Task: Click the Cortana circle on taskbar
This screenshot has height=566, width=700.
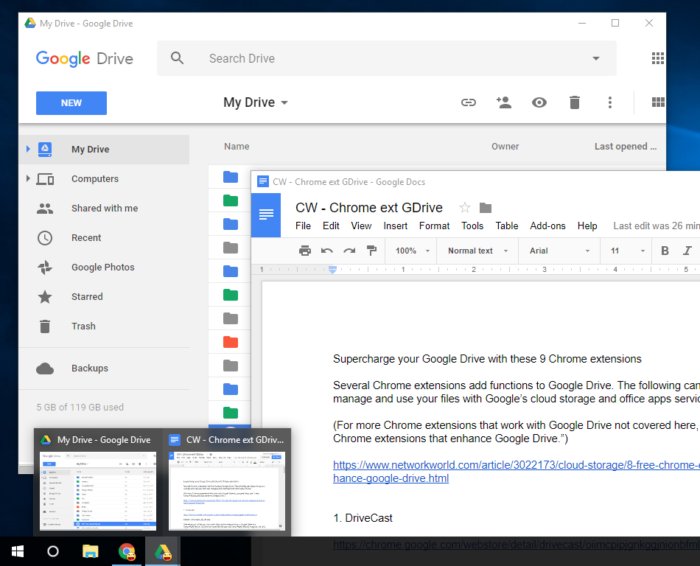Action: click(53, 552)
